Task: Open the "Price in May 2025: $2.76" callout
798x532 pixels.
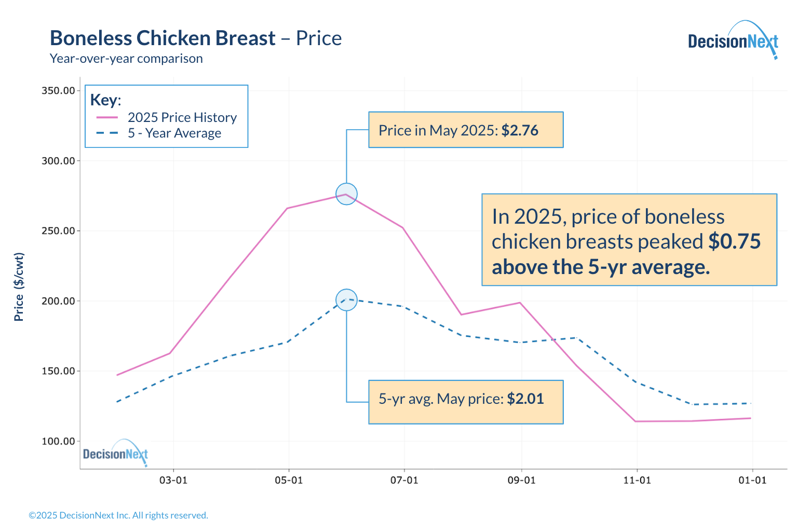Action: (466, 130)
